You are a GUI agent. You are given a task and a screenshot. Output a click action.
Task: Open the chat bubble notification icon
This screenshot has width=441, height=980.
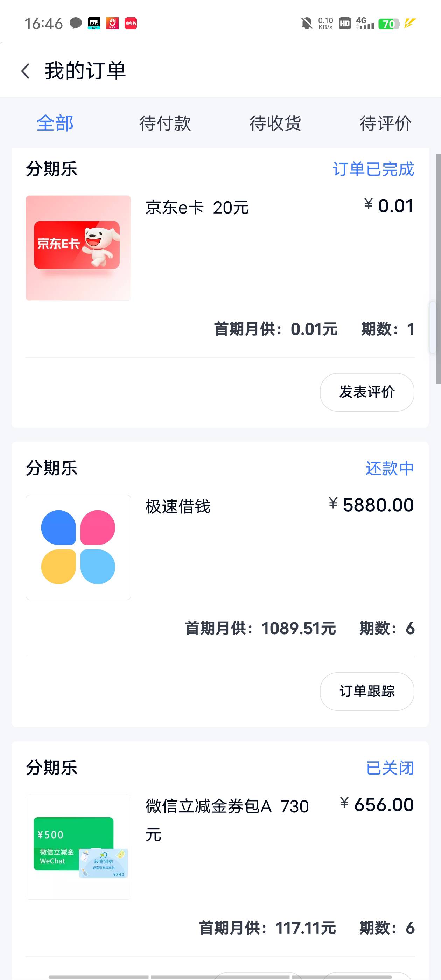click(76, 23)
